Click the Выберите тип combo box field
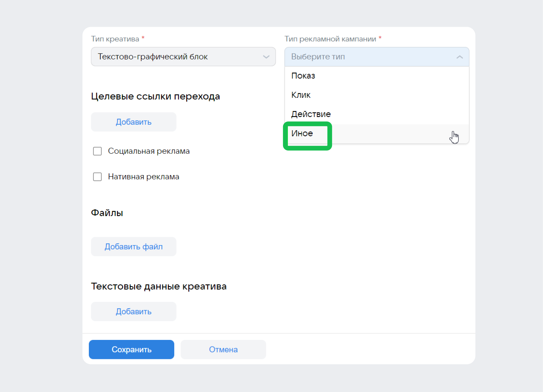This screenshot has height=392, width=543. 356,57
